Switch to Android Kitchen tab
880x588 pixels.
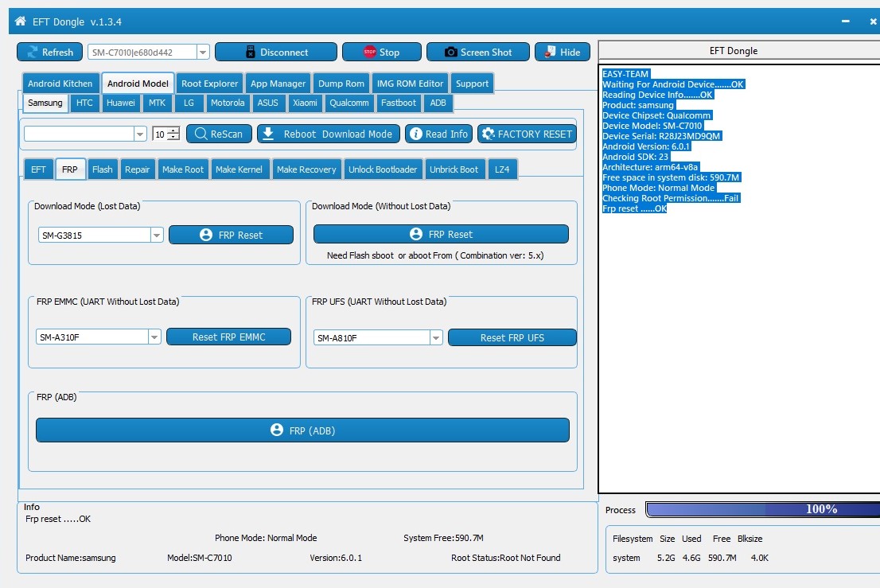click(x=60, y=84)
